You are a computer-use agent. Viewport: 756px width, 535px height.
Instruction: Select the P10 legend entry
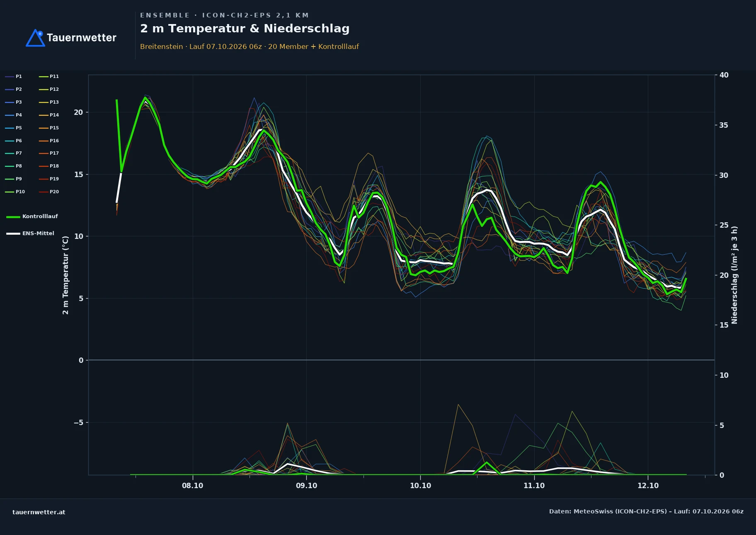[x=15, y=192]
